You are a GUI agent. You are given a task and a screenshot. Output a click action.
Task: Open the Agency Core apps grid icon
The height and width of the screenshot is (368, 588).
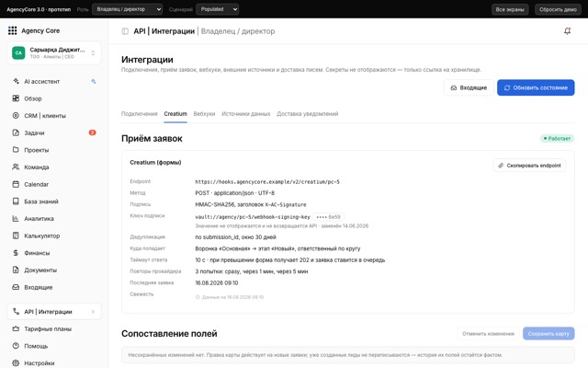tap(12, 30)
